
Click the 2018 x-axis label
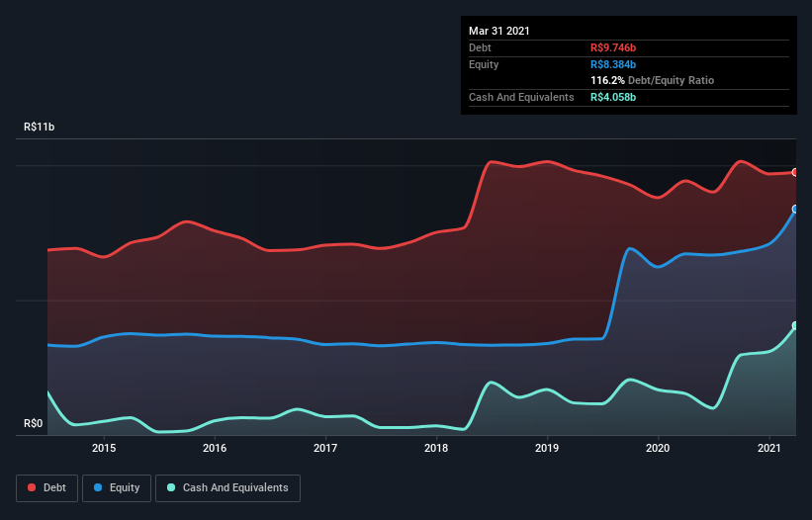[436, 448]
